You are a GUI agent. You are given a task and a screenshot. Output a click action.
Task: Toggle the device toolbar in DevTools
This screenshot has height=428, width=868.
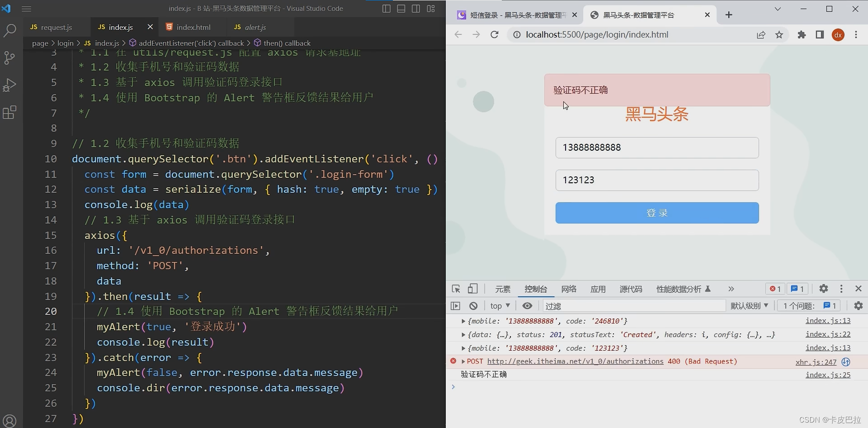click(x=472, y=289)
